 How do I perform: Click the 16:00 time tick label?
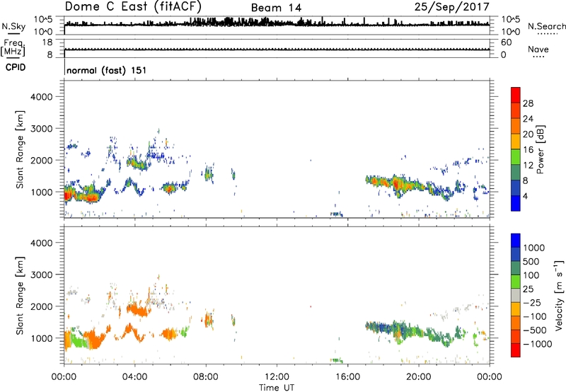pos(347,377)
